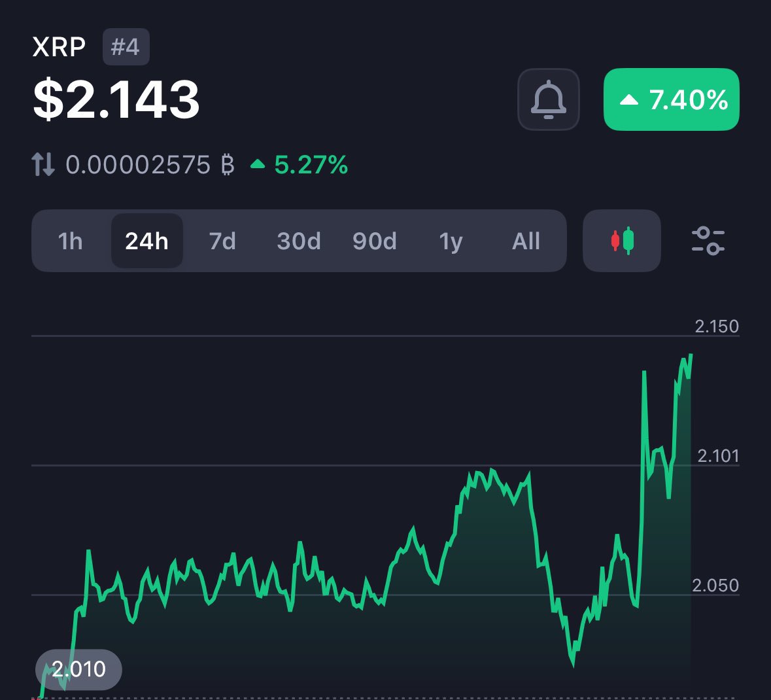Tap the green 7.40% change badge
Image resolution: width=771 pixels, height=700 pixels.
(x=671, y=99)
